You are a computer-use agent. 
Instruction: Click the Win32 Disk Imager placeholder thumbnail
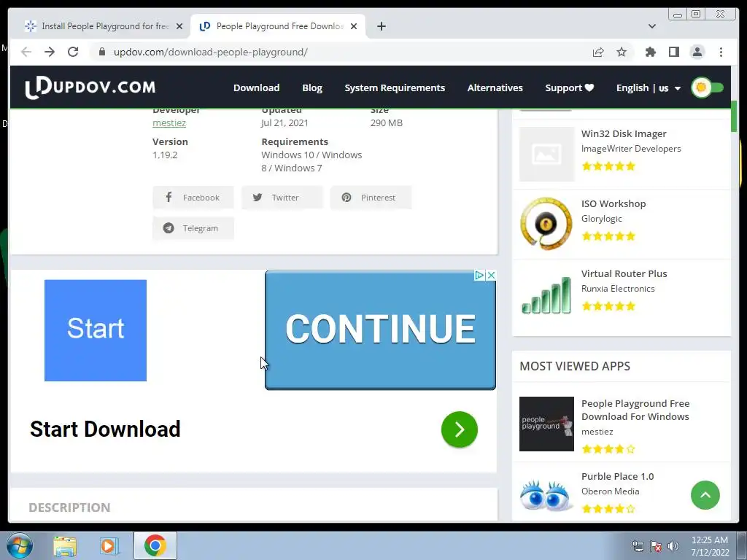click(546, 155)
